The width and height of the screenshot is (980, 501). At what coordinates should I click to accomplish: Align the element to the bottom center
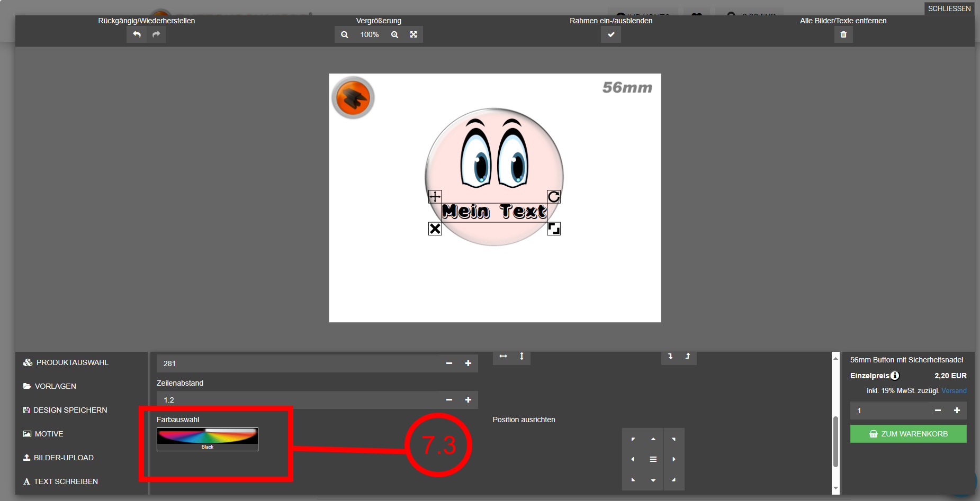coord(653,480)
